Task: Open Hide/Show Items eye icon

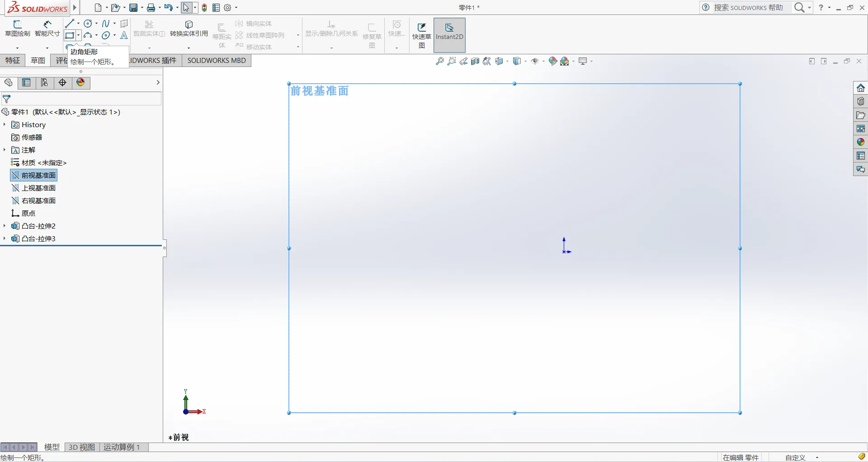Action: [x=535, y=61]
